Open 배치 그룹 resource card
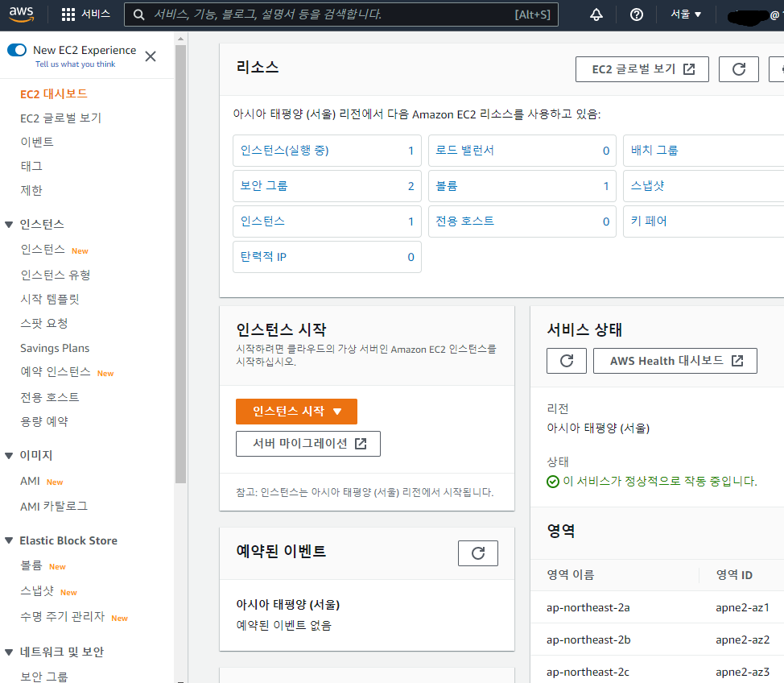The image size is (784, 683). pyautogui.click(x=704, y=151)
